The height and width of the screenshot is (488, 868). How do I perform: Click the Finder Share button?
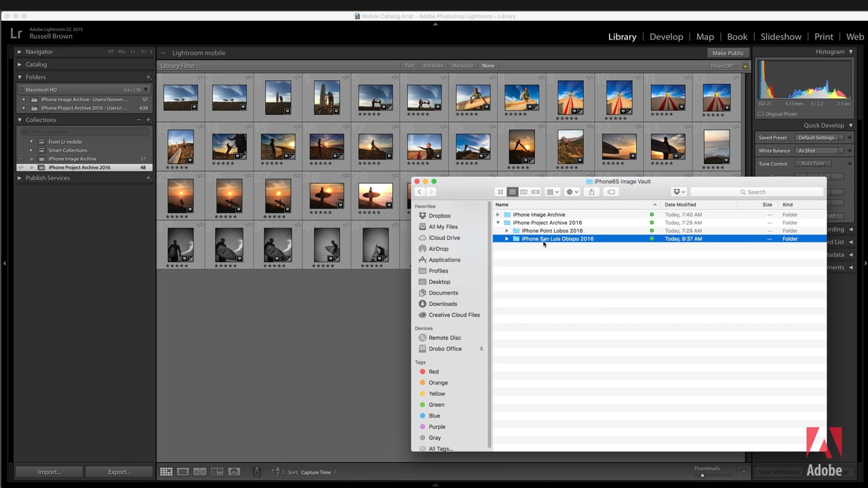(x=591, y=192)
